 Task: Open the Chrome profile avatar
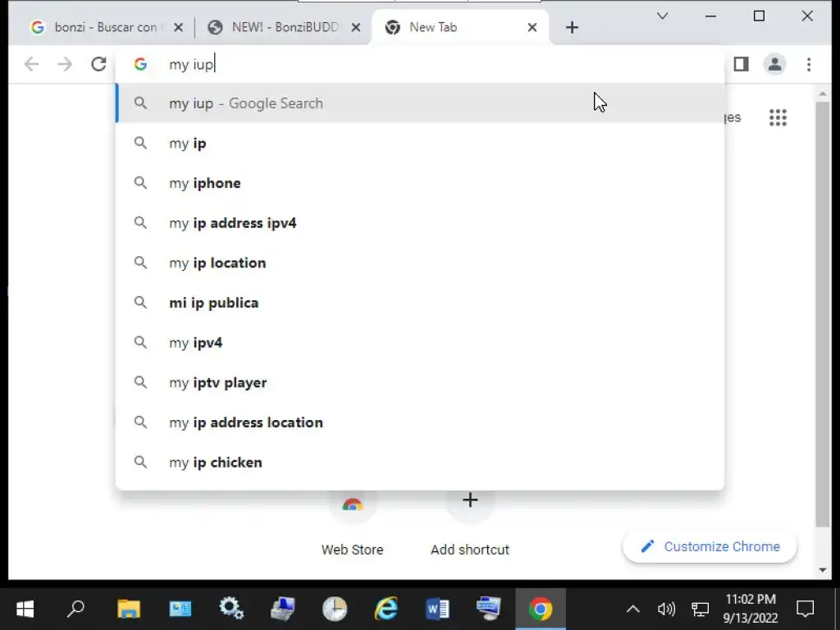774,64
